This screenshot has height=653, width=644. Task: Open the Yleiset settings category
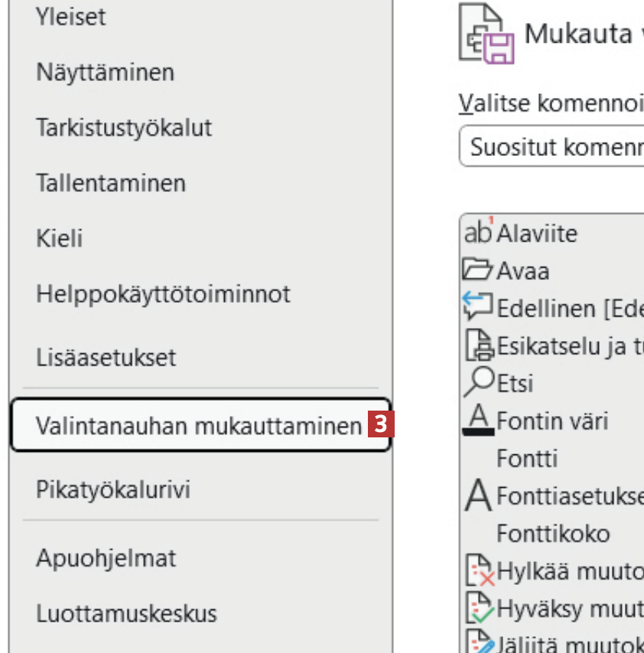coord(71,17)
